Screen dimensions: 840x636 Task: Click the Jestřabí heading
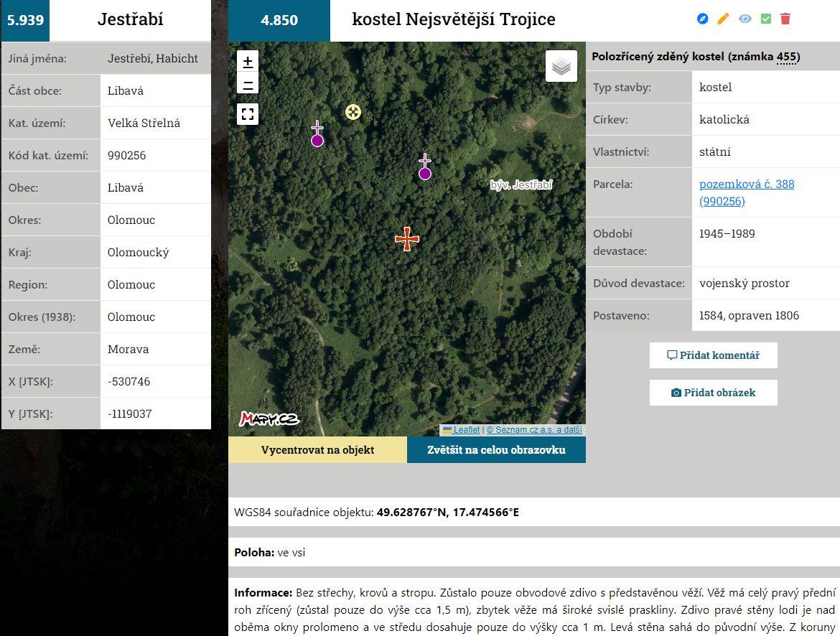[130, 19]
